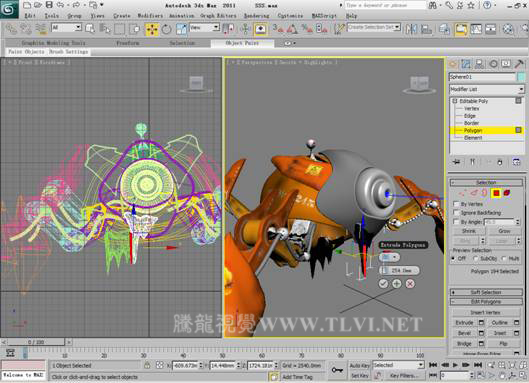Expand the Soft Selection rollout

click(x=486, y=292)
